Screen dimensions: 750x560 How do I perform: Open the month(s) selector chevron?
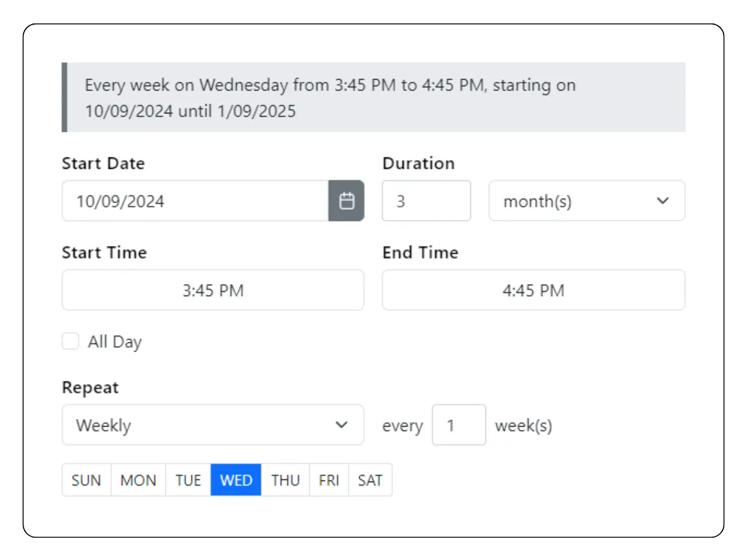click(x=663, y=201)
